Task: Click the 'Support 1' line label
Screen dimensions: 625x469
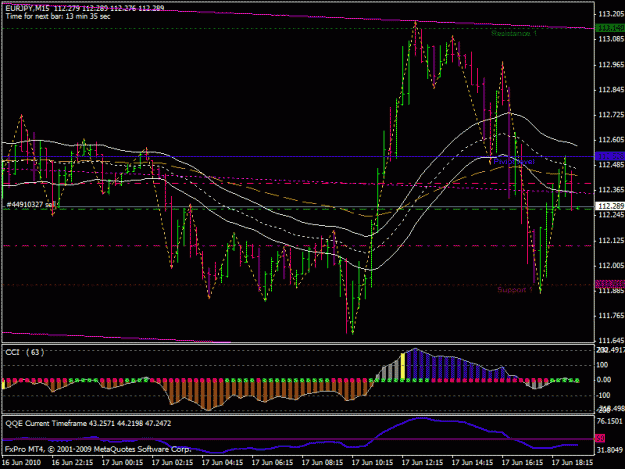Action: tap(515, 290)
